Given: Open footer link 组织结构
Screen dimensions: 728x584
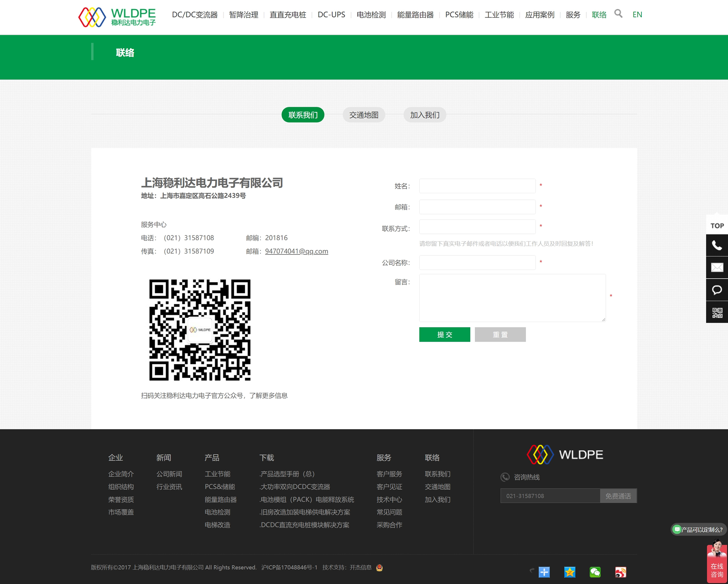Looking at the screenshot, I should [x=121, y=487].
